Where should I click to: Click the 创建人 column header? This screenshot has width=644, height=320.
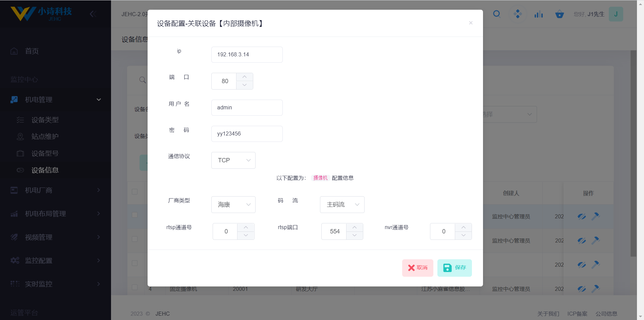(511, 193)
